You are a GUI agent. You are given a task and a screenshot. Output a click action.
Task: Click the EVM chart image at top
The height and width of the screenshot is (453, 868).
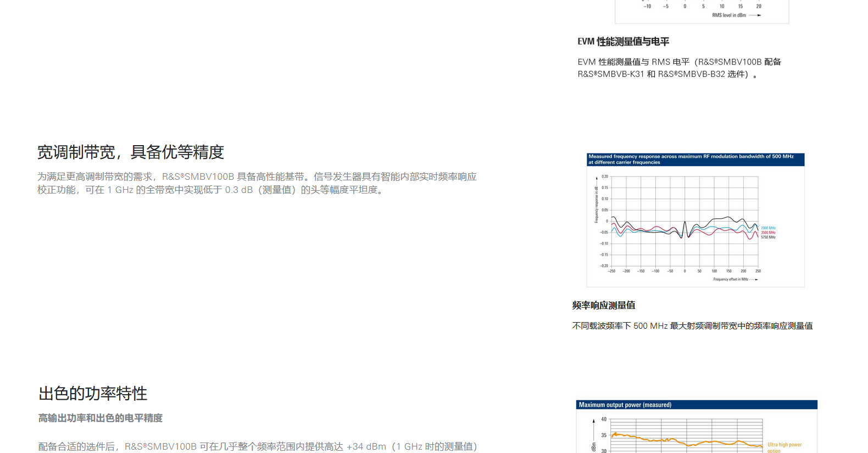point(702,11)
